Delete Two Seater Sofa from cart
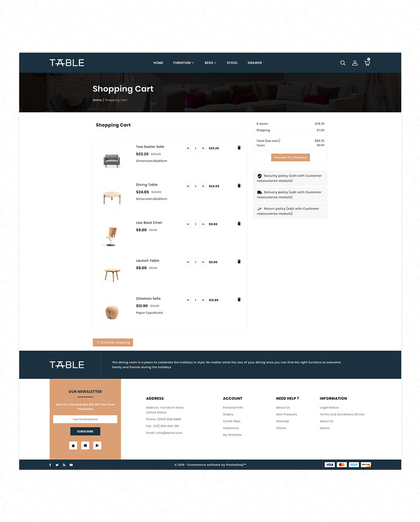 pos(239,148)
